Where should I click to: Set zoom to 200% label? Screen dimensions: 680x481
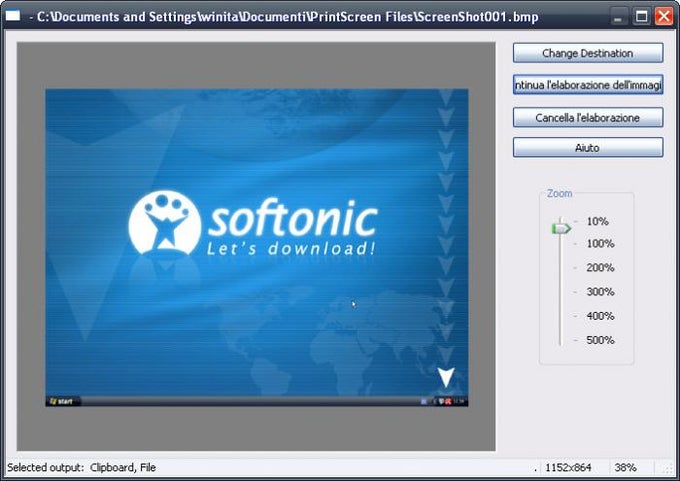point(600,268)
